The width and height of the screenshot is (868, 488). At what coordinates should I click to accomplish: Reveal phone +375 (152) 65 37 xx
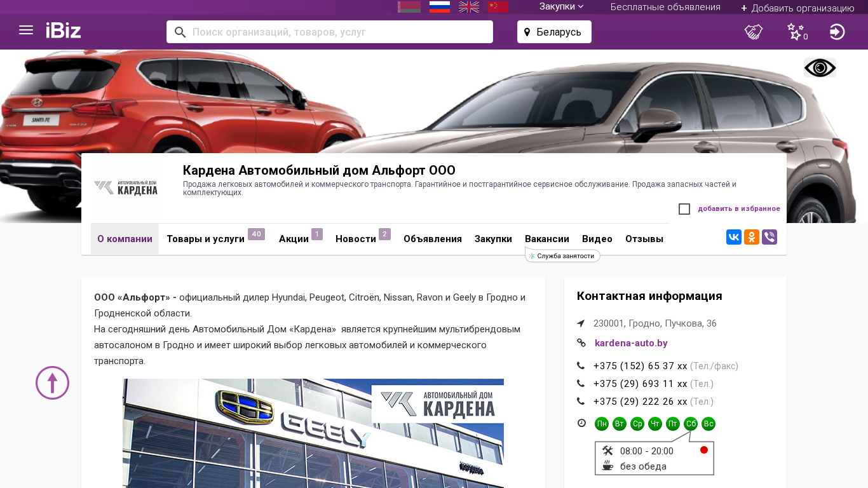click(641, 366)
